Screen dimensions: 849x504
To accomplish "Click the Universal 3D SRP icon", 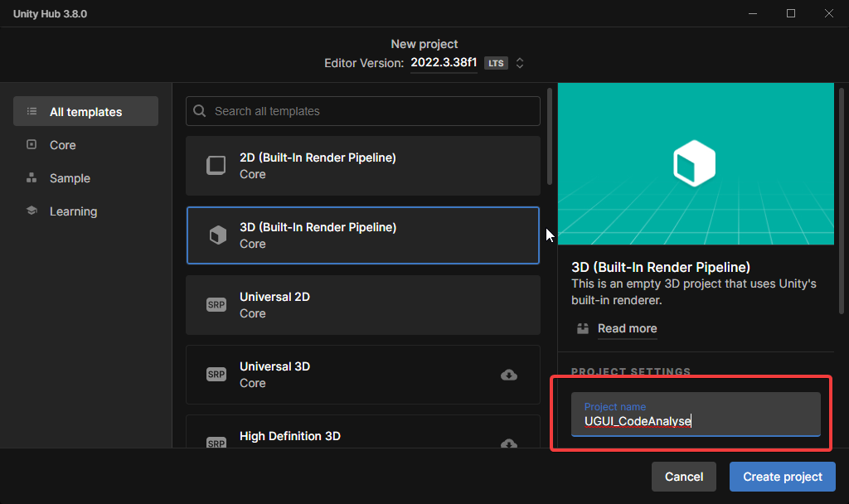I will click(216, 374).
